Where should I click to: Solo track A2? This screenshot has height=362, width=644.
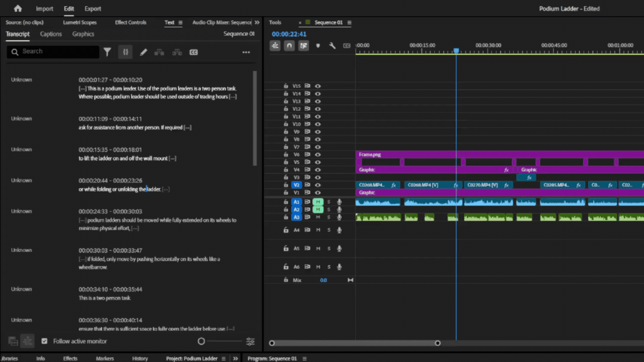point(329,209)
